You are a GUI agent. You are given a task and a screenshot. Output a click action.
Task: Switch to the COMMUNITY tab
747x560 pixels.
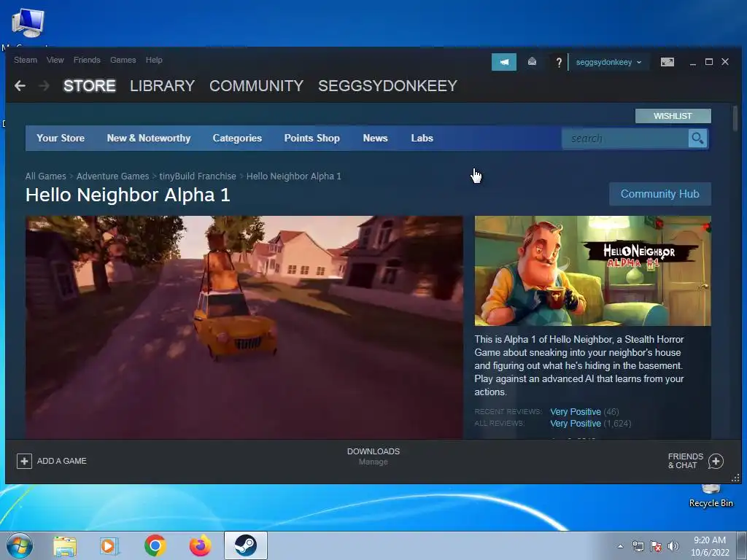click(x=256, y=86)
